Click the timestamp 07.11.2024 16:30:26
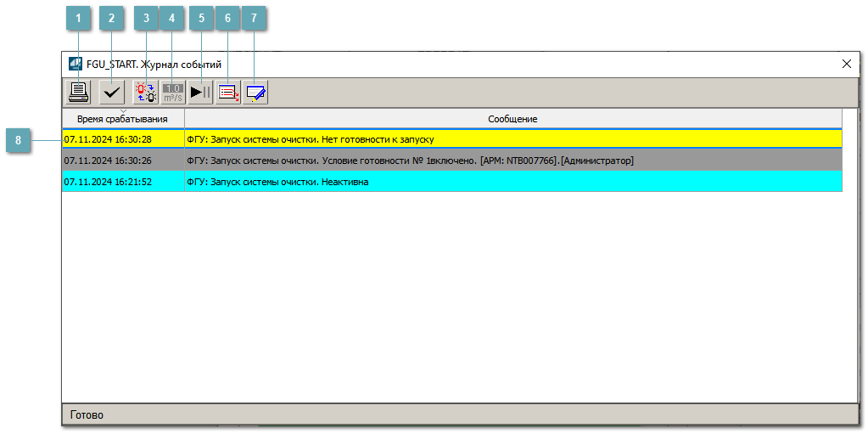 click(108, 160)
